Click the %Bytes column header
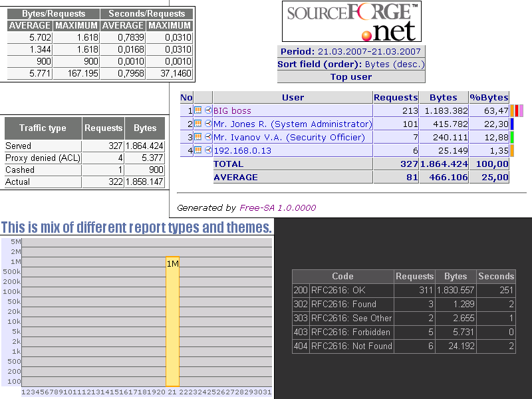532x399 pixels. [x=489, y=97]
